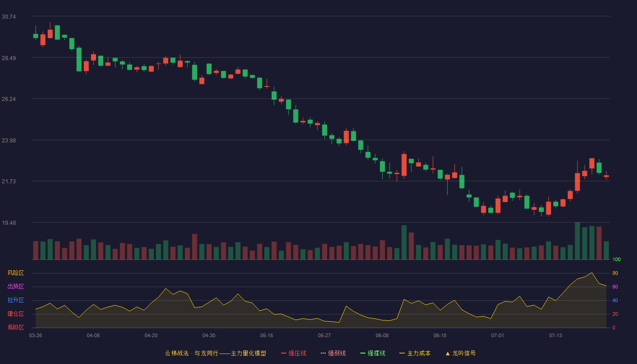Click the 建仓区 zone label
This screenshot has height=364, width=637.
pos(15,314)
